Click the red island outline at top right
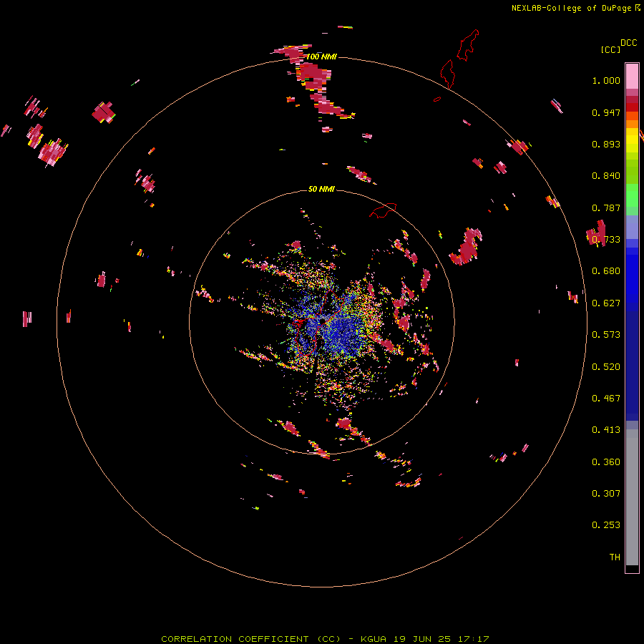 tap(468, 45)
